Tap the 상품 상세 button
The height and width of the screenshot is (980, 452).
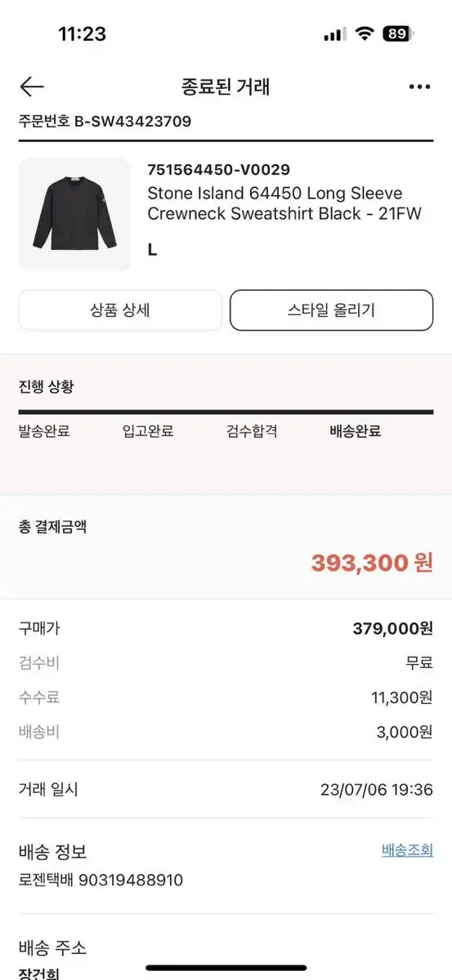click(x=120, y=310)
